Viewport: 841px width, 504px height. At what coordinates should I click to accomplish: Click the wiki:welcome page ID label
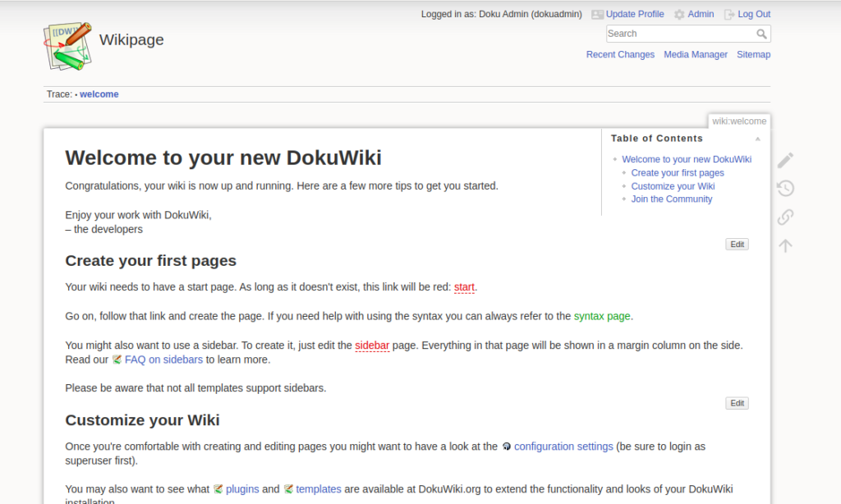pos(739,121)
